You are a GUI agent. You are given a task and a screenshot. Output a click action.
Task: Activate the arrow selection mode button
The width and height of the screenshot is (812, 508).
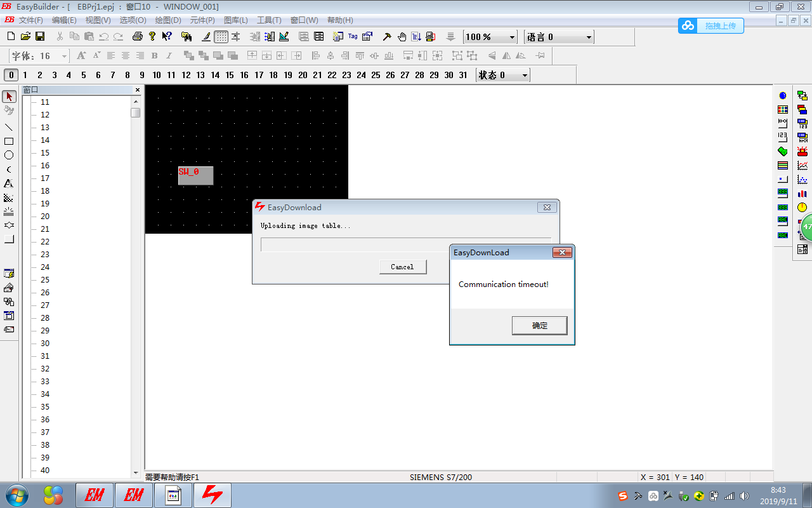coord(9,97)
